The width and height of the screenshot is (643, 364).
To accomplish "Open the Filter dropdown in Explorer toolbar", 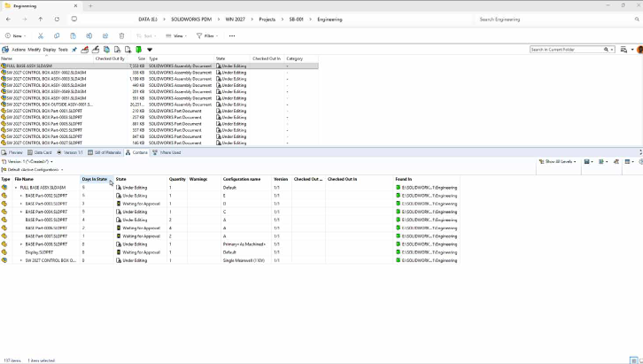I will coord(207,36).
